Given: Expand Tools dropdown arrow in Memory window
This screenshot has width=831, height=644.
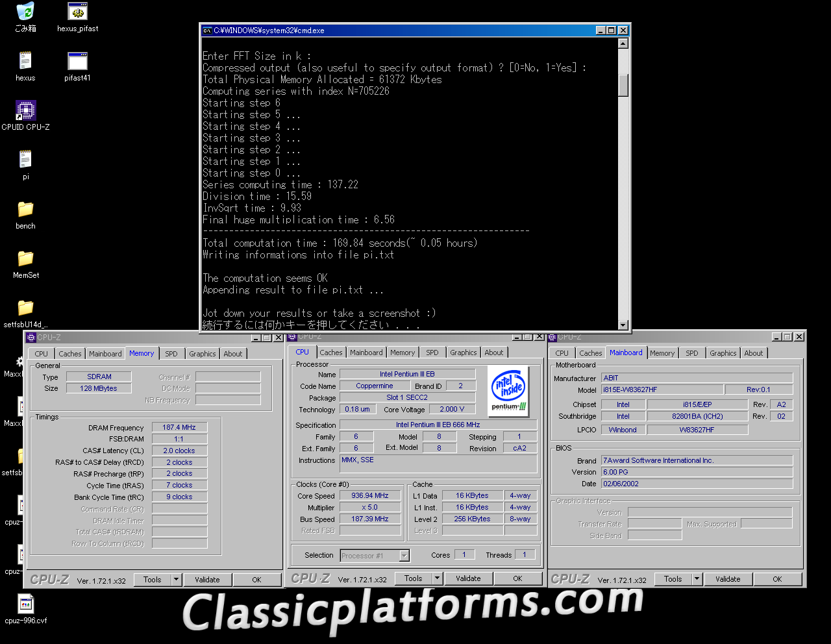Looking at the screenshot, I should [x=177, y=580].
